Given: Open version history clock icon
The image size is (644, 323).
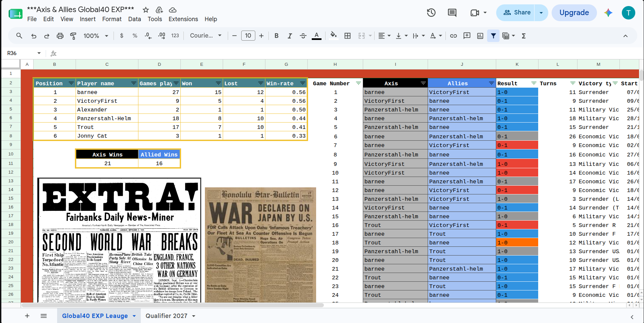Looking at the screenshot, I should 431,13.
